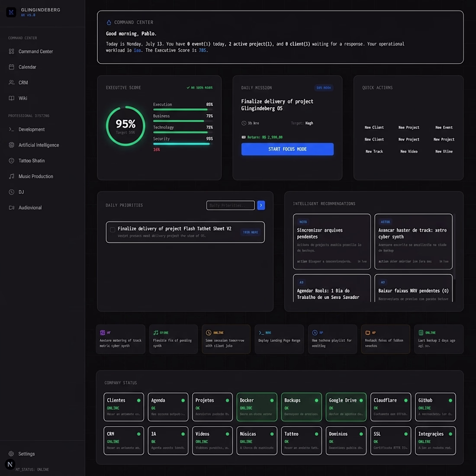Image resolution: width=476 pixels, height=476 pixels.
Task: Open the Cloudflare status card
Action: (x=391, y=407)
